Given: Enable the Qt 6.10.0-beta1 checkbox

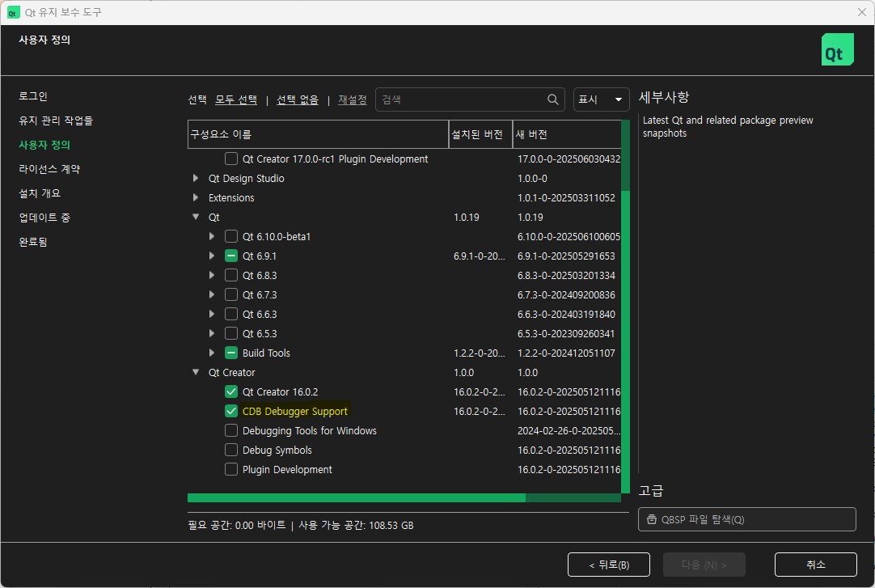Looking at the screenshot, I should point(231,236).
